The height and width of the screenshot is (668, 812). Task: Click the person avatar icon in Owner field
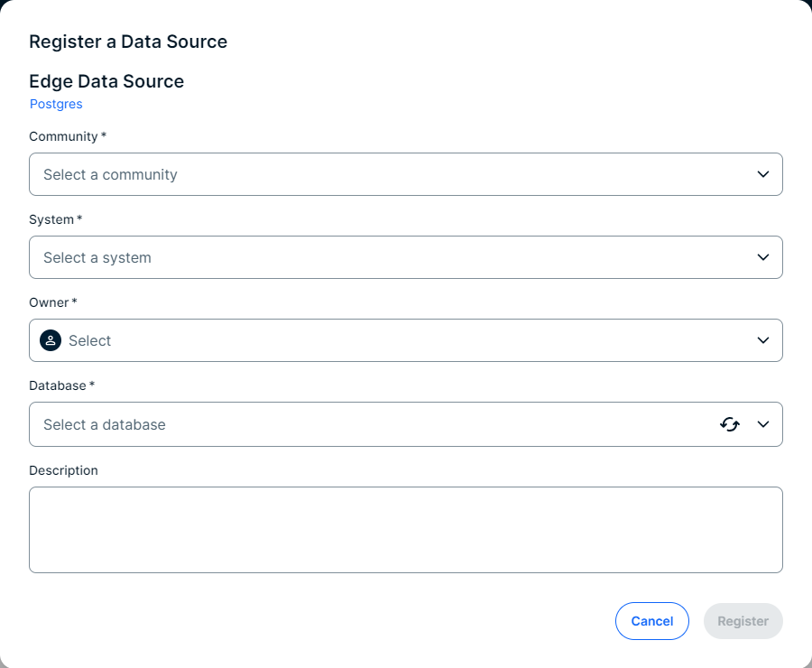(51, 340)
